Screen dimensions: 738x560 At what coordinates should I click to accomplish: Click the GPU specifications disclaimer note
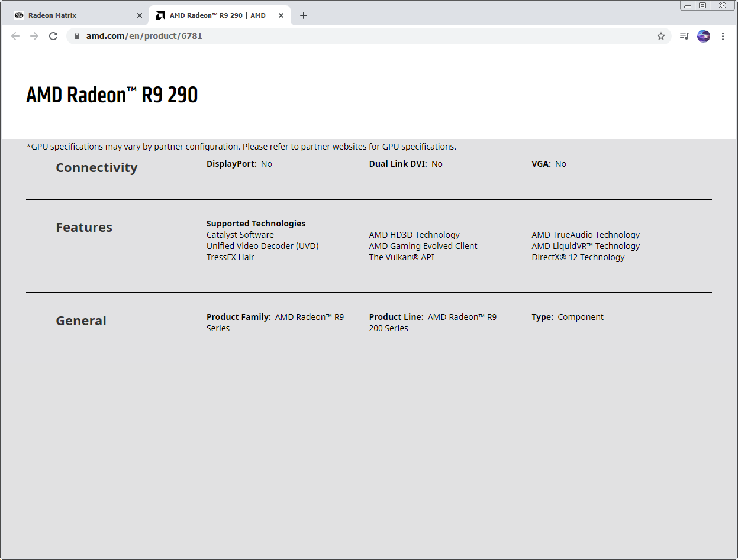[x=241, y=147]
